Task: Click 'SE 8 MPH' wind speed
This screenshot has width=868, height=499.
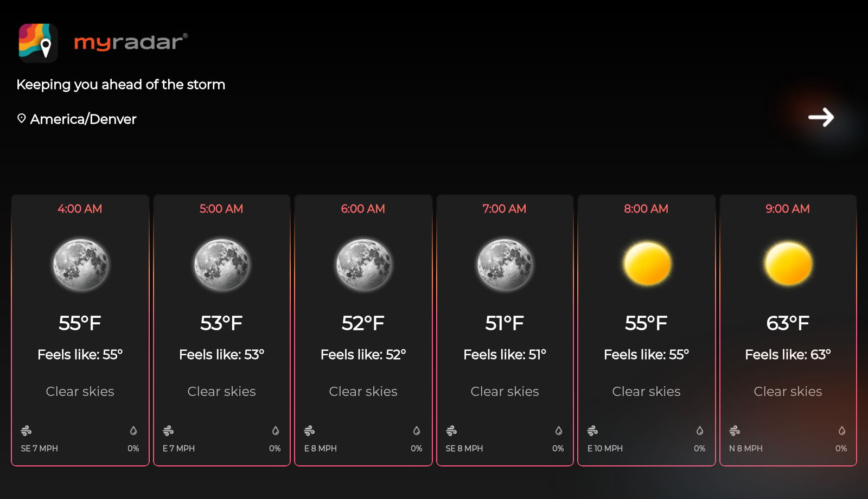Action: [x=464, y=449]
